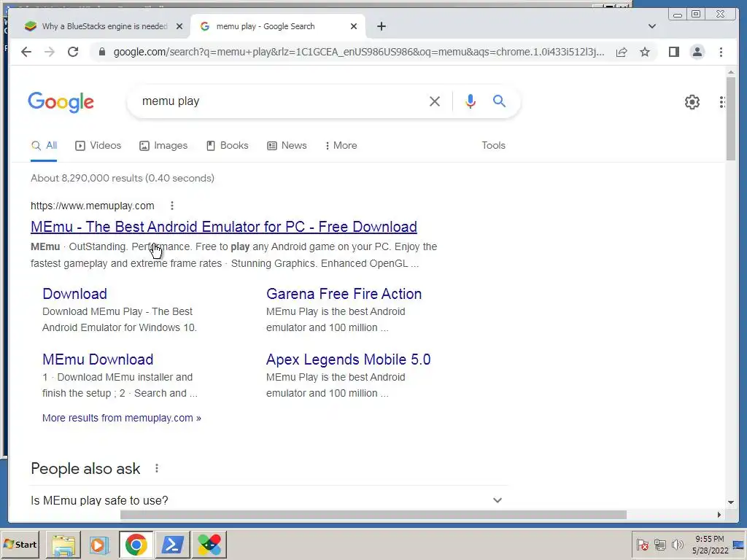The width and height of the screenshot is (747, 560).
Task: Open the Windows Start menu
Action: (20, 544)
